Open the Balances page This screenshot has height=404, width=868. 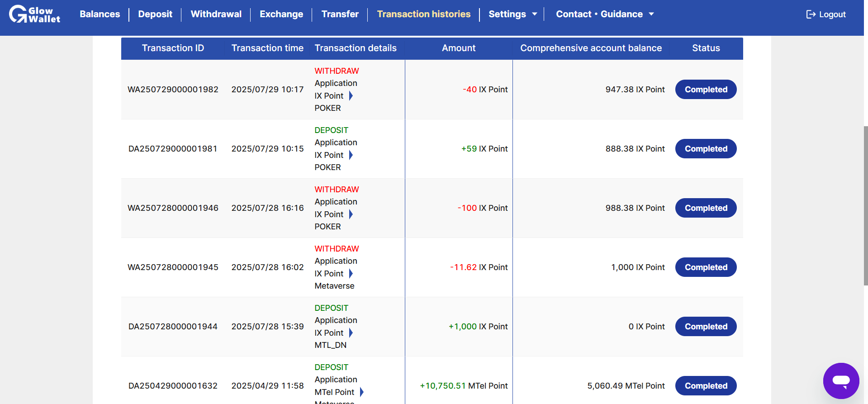[100, 14]
